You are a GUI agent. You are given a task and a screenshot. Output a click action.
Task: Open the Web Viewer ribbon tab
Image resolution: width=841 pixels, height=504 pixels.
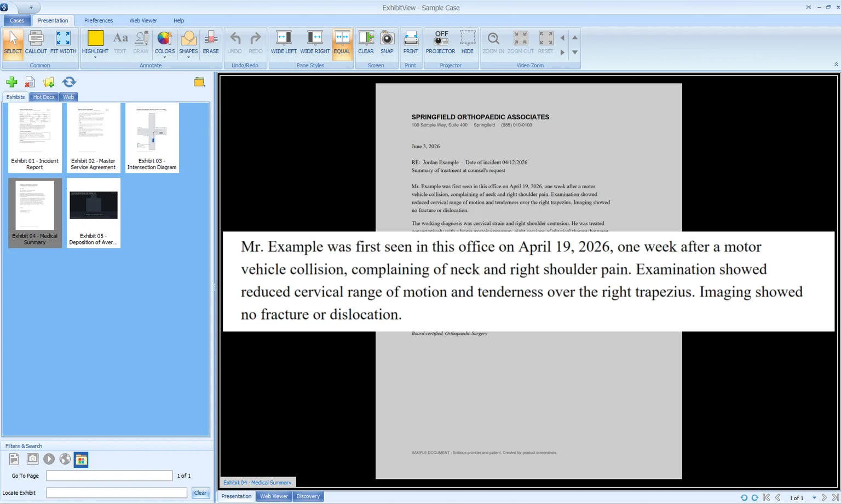coord(143,20)
